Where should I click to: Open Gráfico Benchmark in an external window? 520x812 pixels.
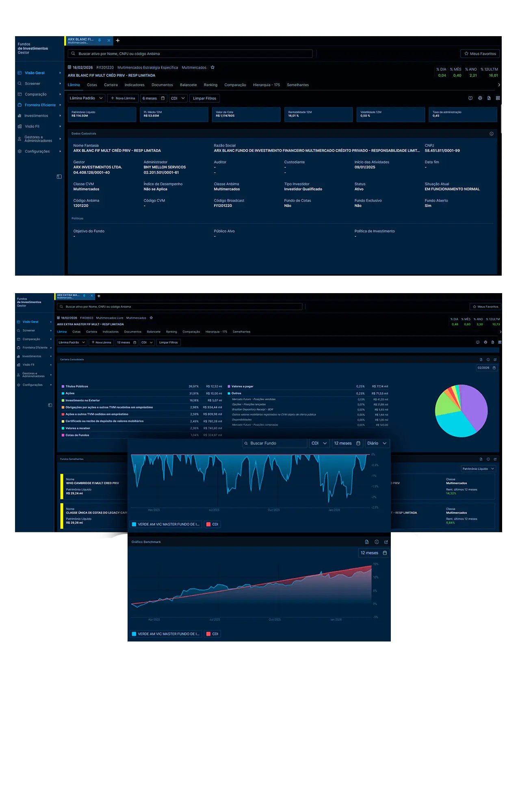[386, 542]
